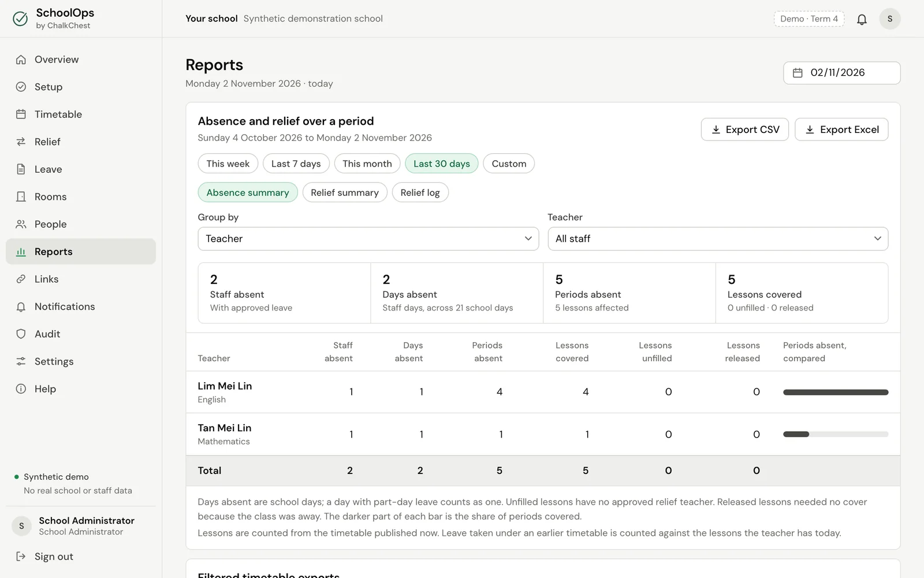
Task: Select the Last 7 days chip
Action: (296, 164)
